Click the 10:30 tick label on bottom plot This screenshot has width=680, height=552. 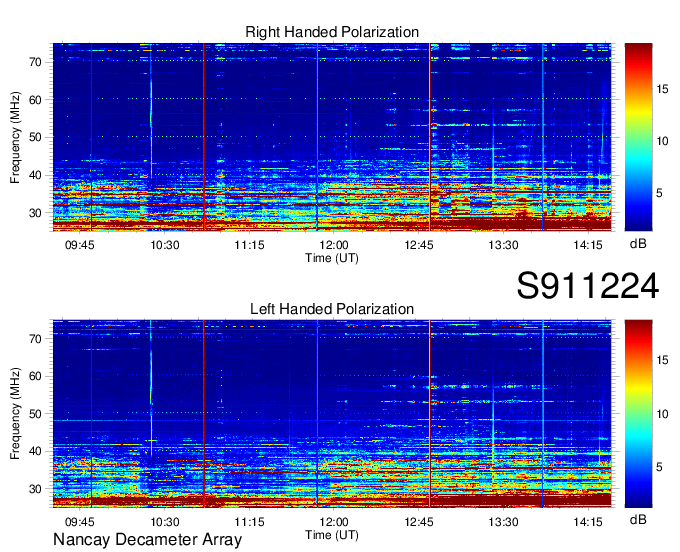(165, 522)
